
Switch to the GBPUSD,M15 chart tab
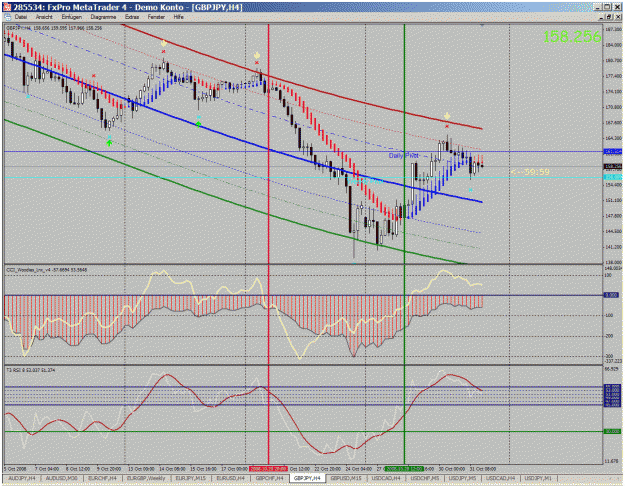click(346, 478)
